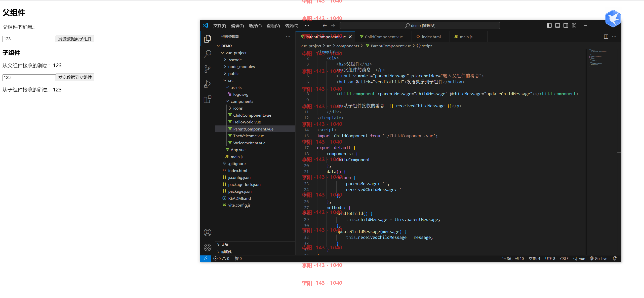Open vite.config.js in file tree

(x=255, y=205)
